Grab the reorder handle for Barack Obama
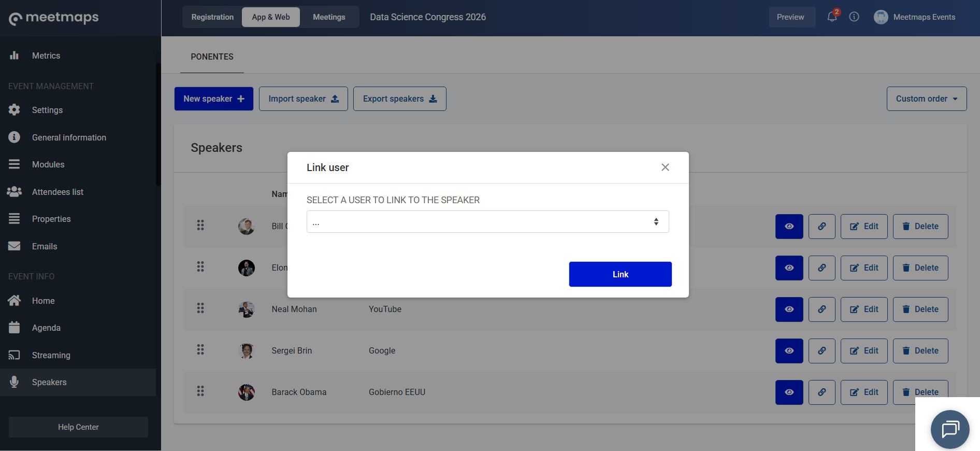This screenshot has height=451, width=980. [200, 391]
